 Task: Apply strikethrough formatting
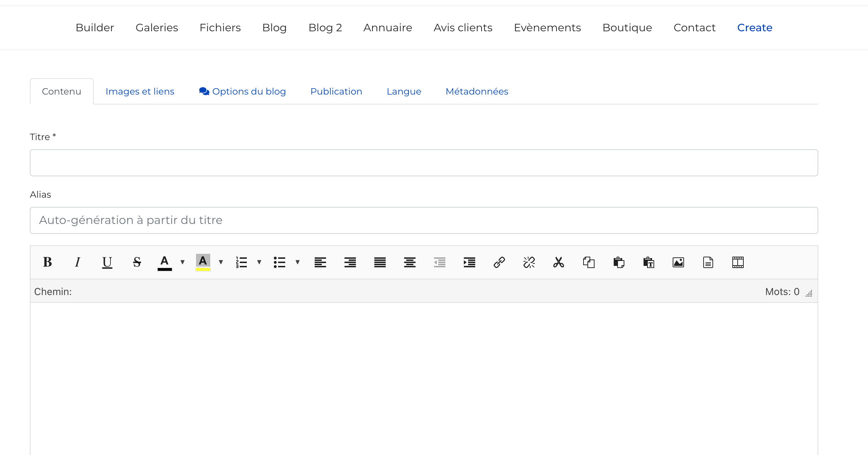click(x=137, y=262)
